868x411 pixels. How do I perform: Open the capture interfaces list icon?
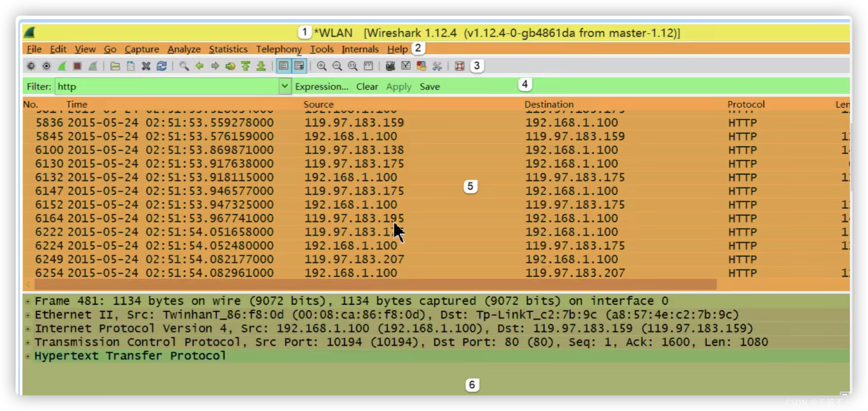pyautogui.click(x=31, y=66)
